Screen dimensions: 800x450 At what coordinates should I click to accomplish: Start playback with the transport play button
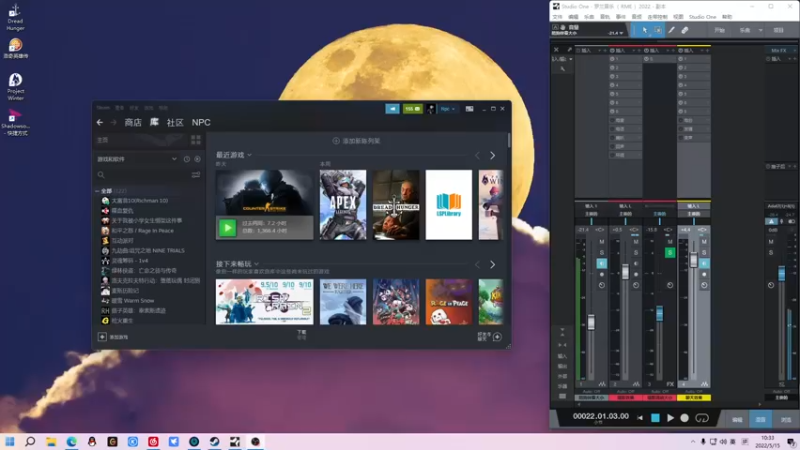[x=670, y=418]
